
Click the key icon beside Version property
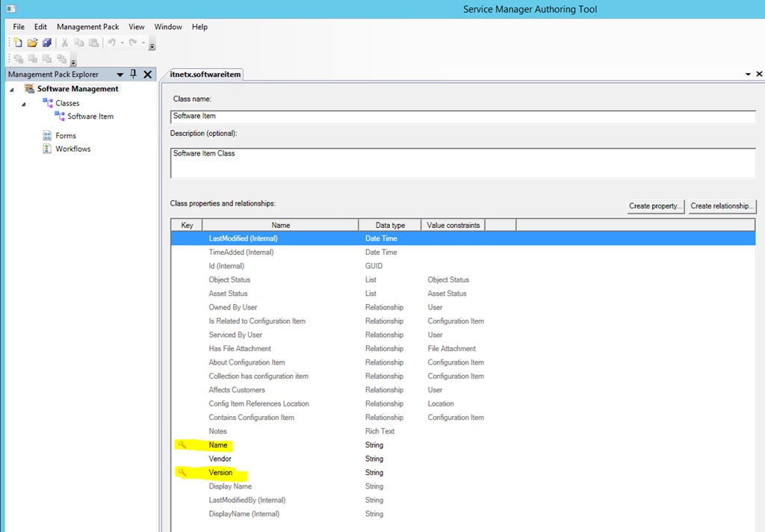182,472
